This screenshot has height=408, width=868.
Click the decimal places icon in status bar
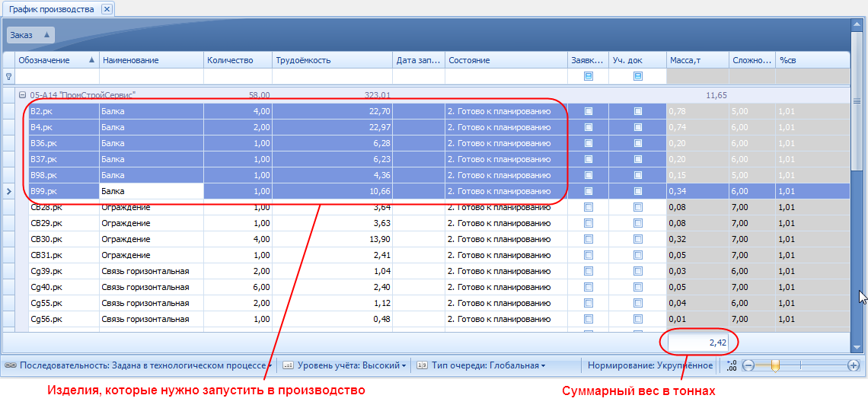pos(732,365)
